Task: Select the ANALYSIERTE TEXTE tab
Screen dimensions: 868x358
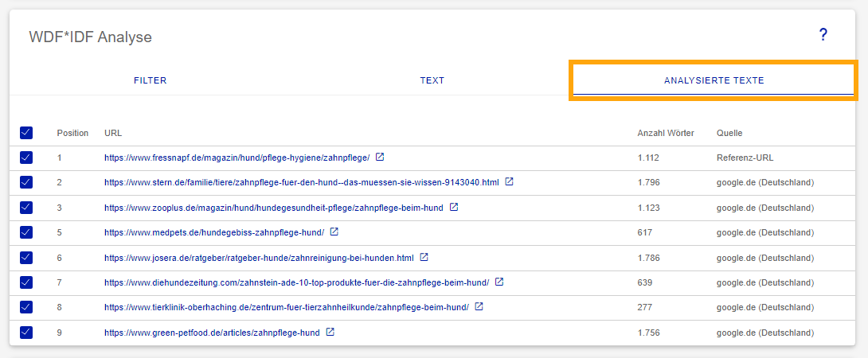Action: [x=714, y=81]
